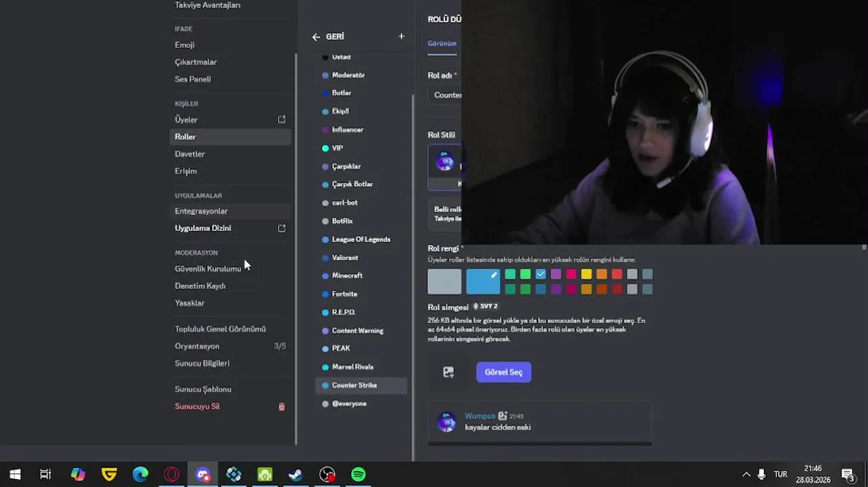Viewport: 868px width, 487px height.
Task: Open Emoji settings
Action: pyautogui.click(x=185, y=45)
